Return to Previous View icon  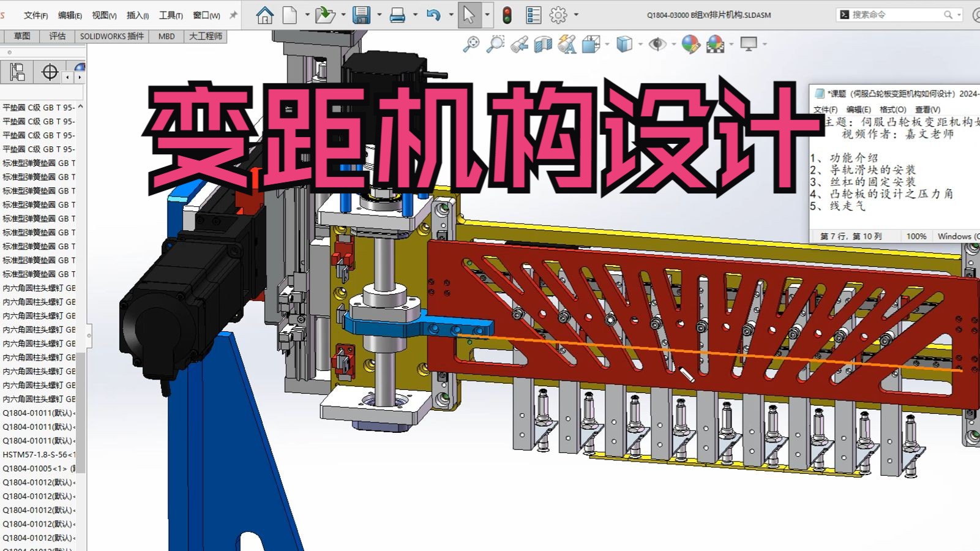pyautogui.click(x=519, y=44)
